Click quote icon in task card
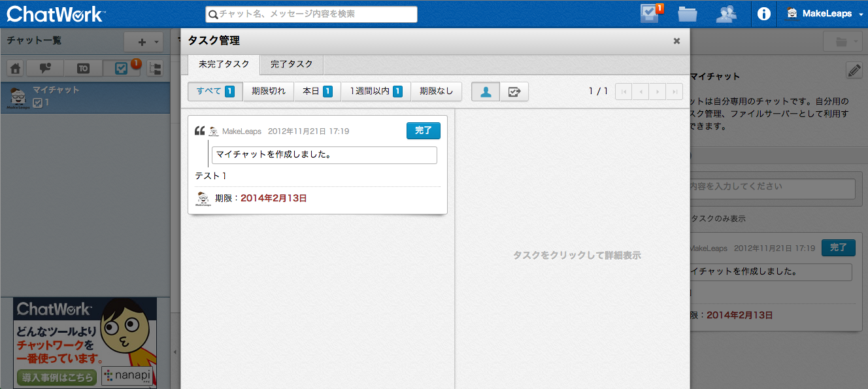 (x=200, y=131)
